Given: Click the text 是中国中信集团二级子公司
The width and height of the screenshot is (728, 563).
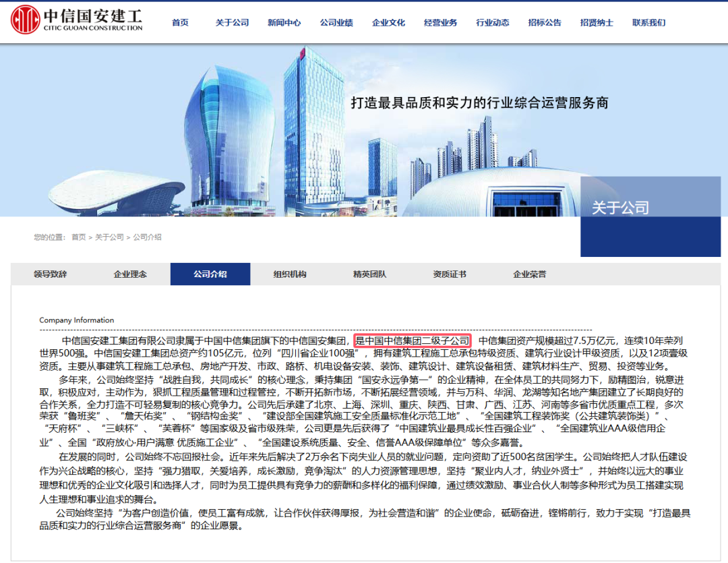Looking at the screenshot, I should (x=413, y=340).
